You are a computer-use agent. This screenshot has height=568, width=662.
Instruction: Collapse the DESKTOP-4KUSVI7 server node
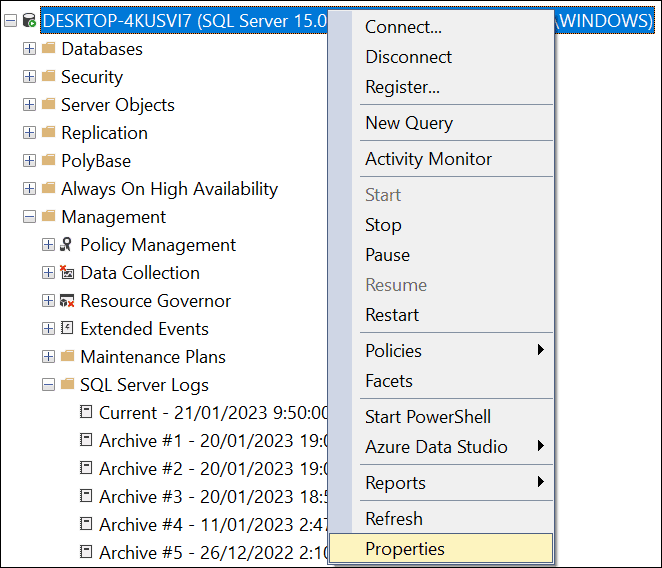pyautogui.click(x=11, y=21)
